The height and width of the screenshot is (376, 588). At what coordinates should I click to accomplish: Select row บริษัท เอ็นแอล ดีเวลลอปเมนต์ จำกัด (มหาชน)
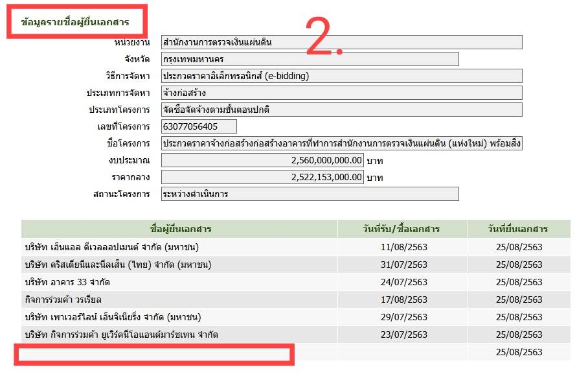(295, 247)
